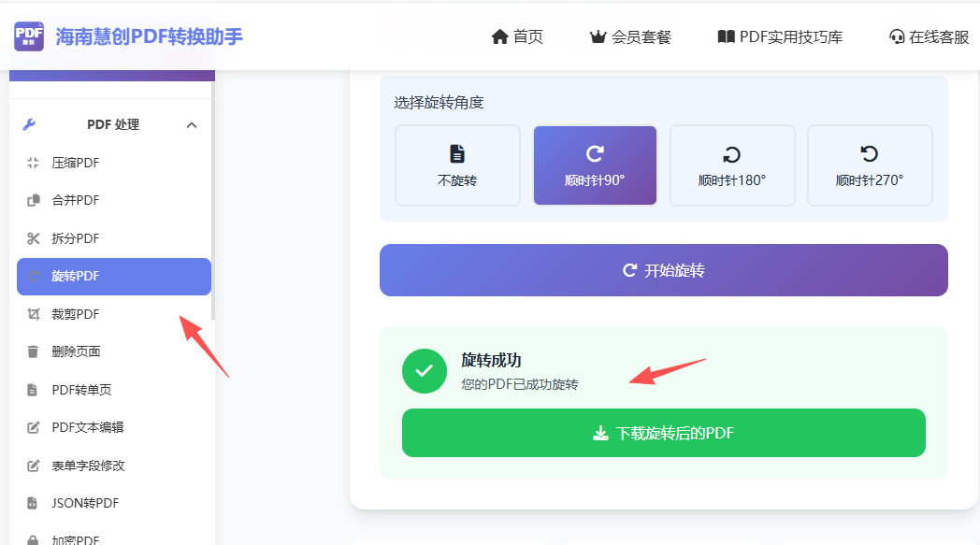Viewport: 980px width, 545px height.
Task: Click the download icon in 下载旋转后的PDF button
Action: [x=600, y=433]
